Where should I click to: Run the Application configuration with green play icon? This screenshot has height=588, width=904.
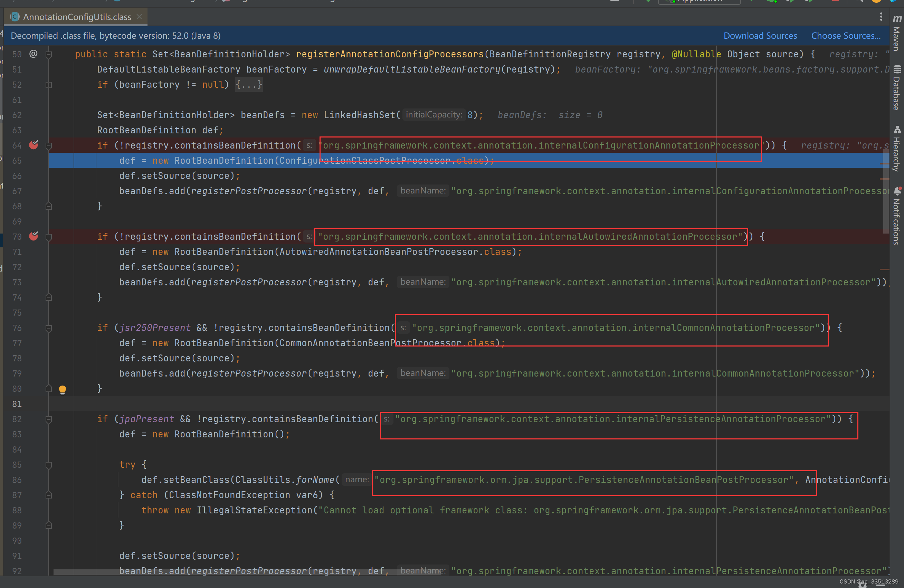(x=752, y=2)
